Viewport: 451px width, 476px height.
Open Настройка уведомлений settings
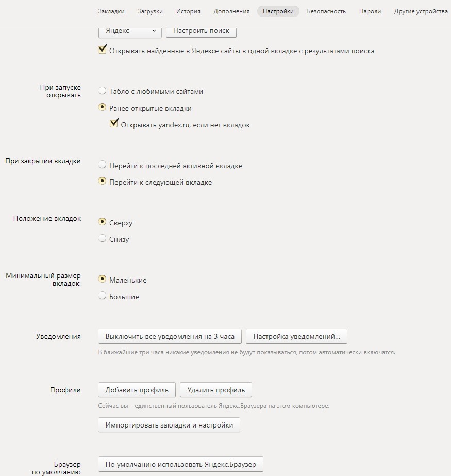coord(296,337)
